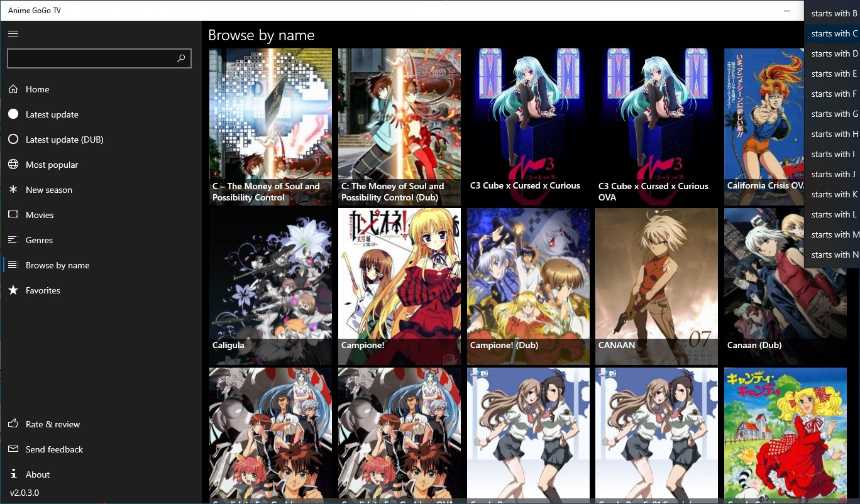Viewport: 860px width, 504px height.
Task: Choose 'starts with K' filter
Action: pos(832,194)
